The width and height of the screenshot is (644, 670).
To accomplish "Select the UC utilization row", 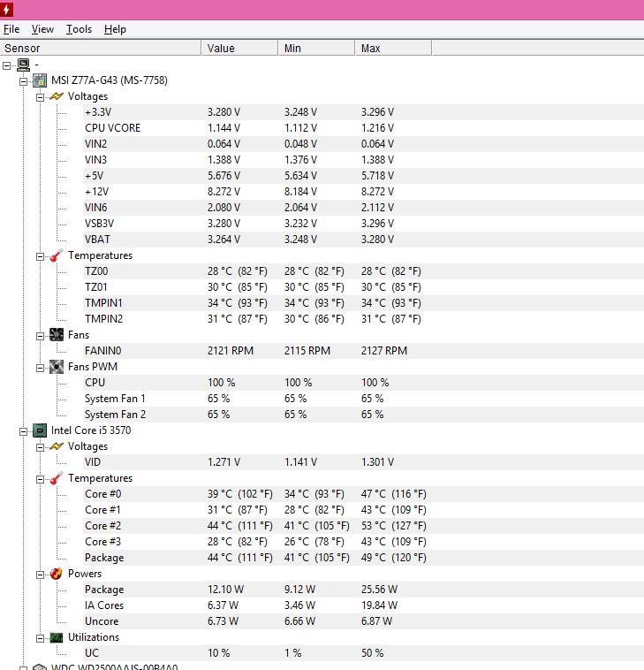I will (363, 653).
